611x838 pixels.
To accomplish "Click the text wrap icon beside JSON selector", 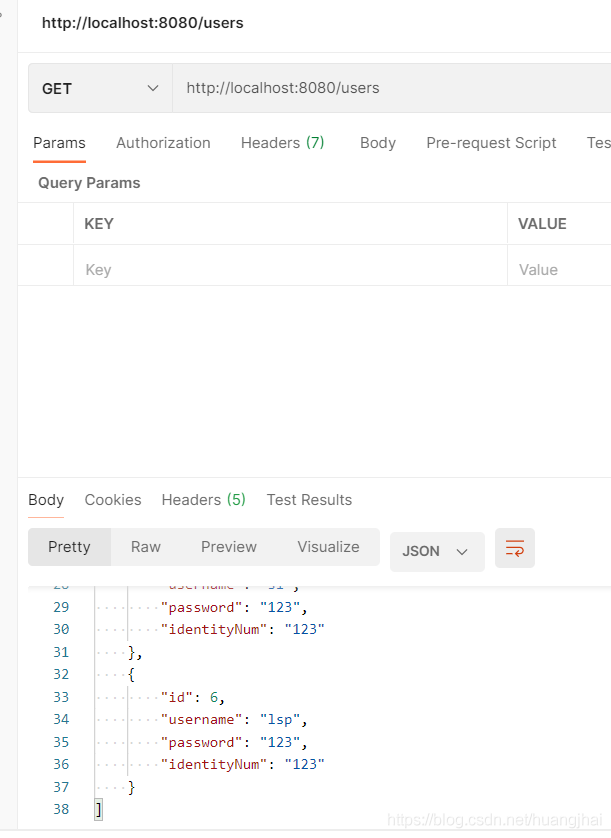I will pos(514,548).
